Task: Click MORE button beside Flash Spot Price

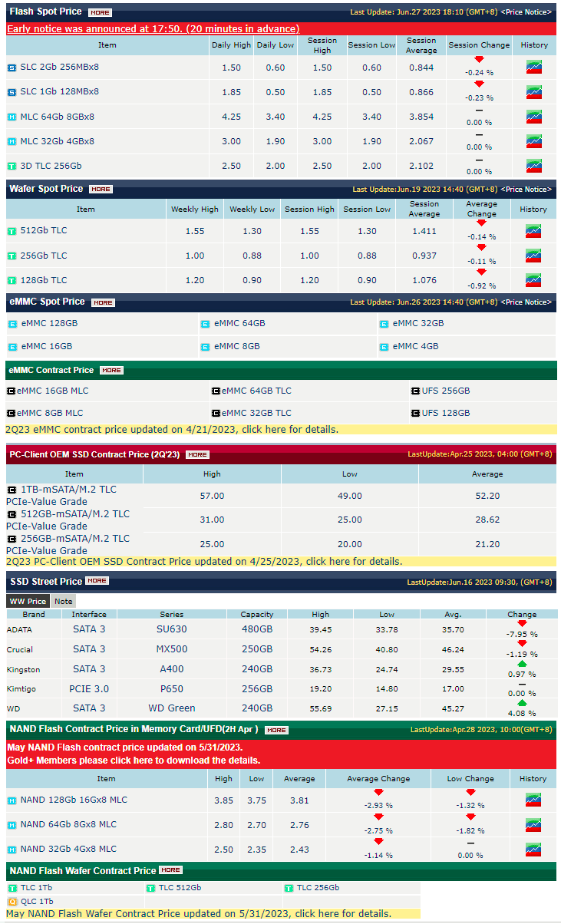Action: pyautogui.click(x=99, y=13)
